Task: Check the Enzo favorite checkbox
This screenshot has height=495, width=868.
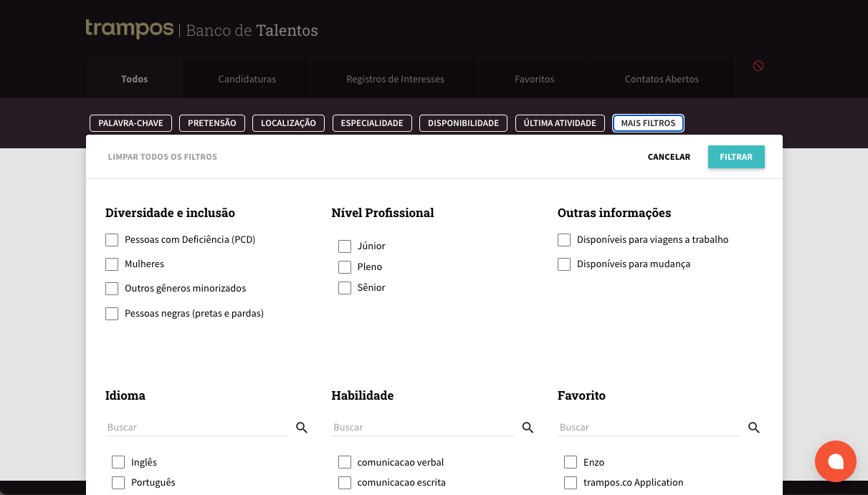Action: pyautogui.click(x=571, y=462)
